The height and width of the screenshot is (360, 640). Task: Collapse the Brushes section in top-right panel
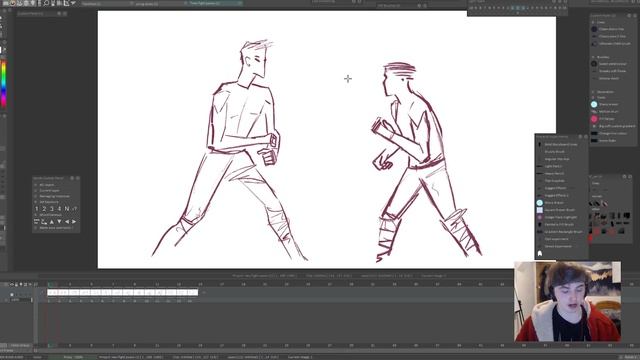(x=593, y=57)
